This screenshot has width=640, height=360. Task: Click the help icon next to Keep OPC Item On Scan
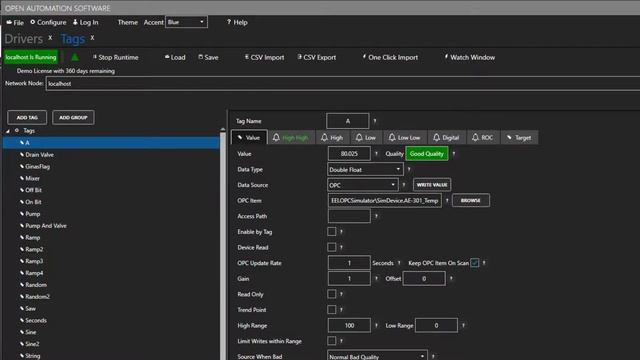tap(484, 263)
